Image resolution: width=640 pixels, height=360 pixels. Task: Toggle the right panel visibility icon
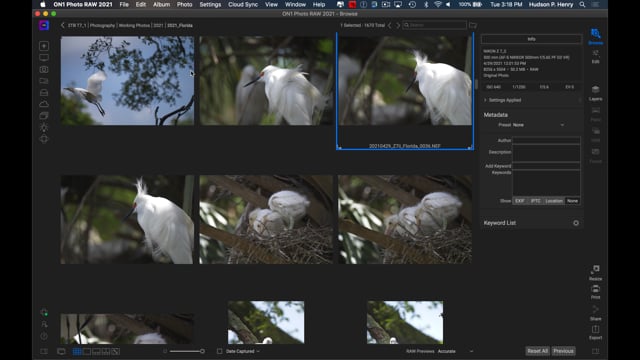pyautogui.click(x=596, y=351)
